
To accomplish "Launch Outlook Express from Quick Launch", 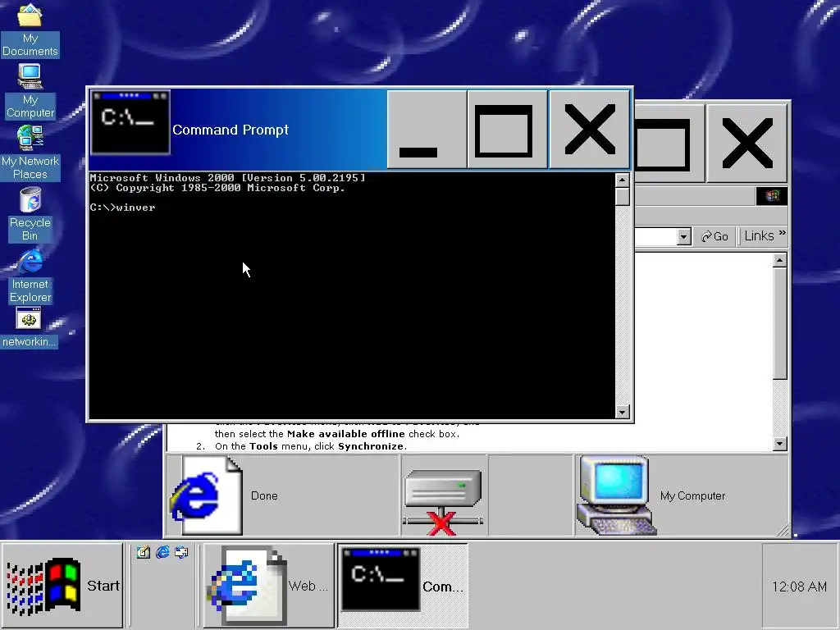I will (181, 552).
